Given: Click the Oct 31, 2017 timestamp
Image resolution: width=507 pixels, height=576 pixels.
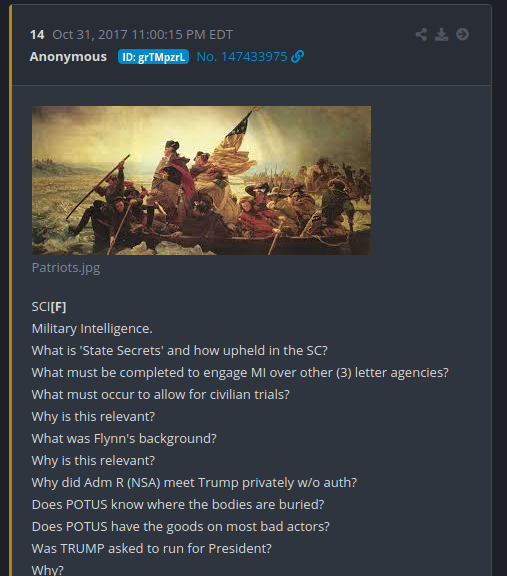Looking at the screenshot, I should tap(143, 35).
